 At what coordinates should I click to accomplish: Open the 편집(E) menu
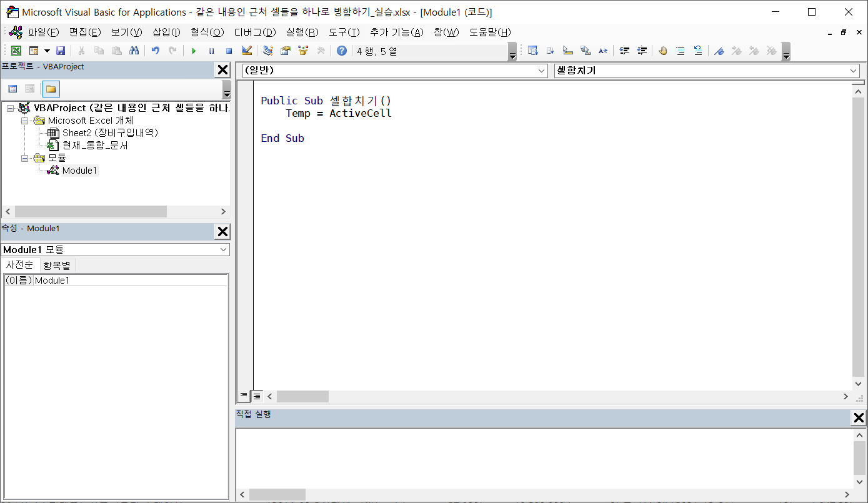[x=85, y=32]
